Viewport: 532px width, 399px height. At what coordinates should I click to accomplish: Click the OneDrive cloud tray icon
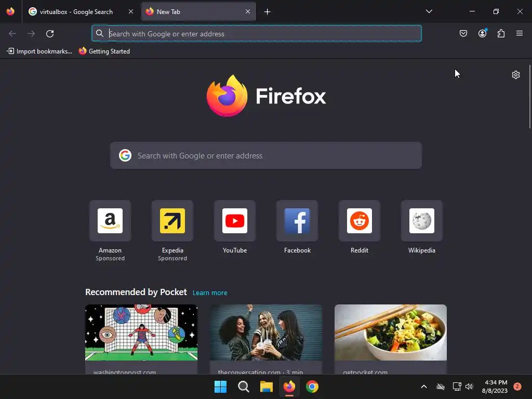click(441, 387)
